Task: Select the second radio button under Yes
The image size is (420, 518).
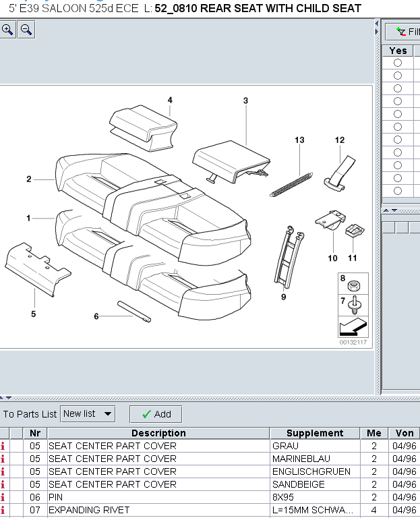Action: click(x=398, y=76)
